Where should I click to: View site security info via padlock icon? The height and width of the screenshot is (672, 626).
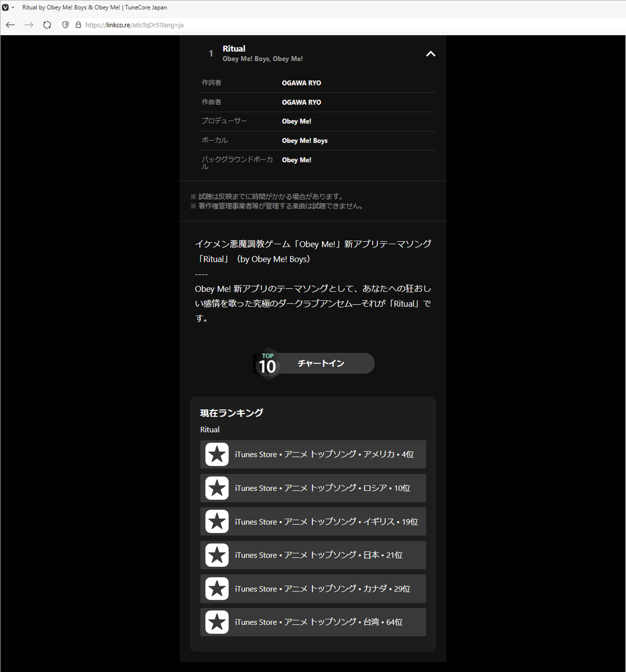point(78,25)
